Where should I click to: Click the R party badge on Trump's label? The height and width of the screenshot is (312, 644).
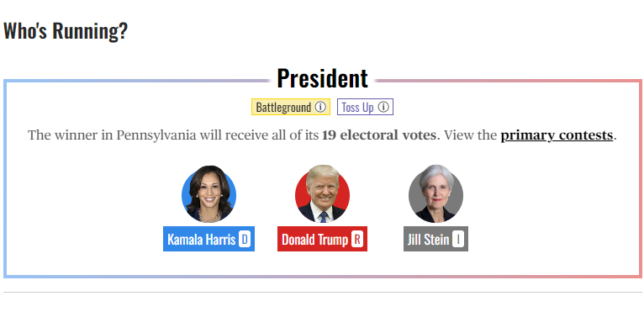(x=357, y=239)
